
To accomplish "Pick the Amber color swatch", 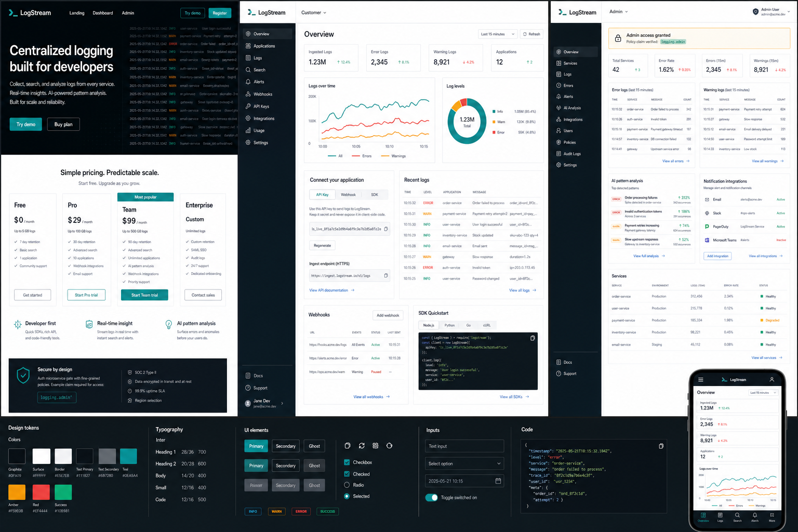I will click(17, 492).
